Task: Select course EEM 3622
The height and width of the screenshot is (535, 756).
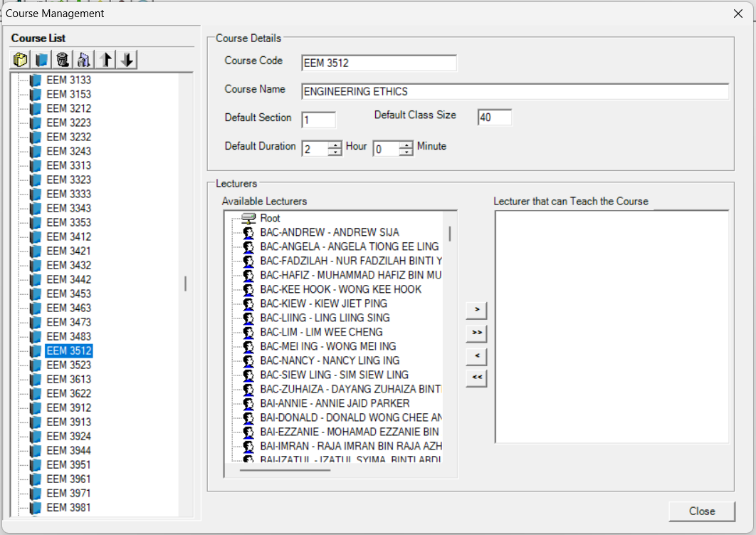Action: tap(69, 394)
